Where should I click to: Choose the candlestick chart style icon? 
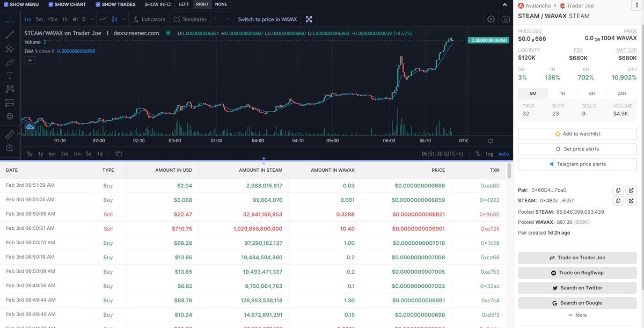click(x=115, y=19)
